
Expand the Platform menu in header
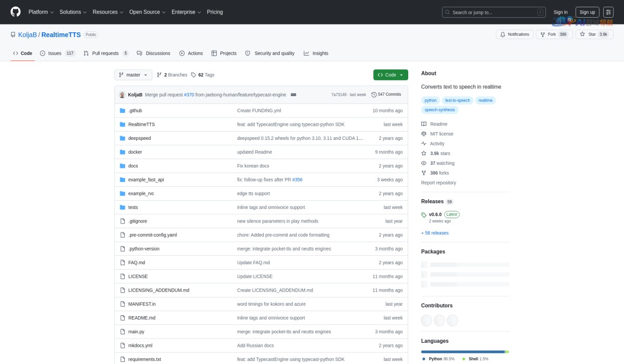pyautogui.click(x=41, y=12)
